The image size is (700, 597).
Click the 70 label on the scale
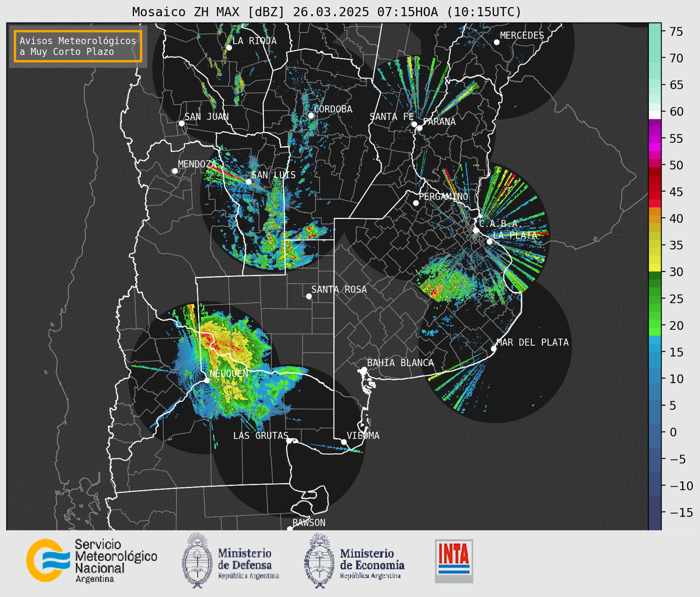click(676, 58)
